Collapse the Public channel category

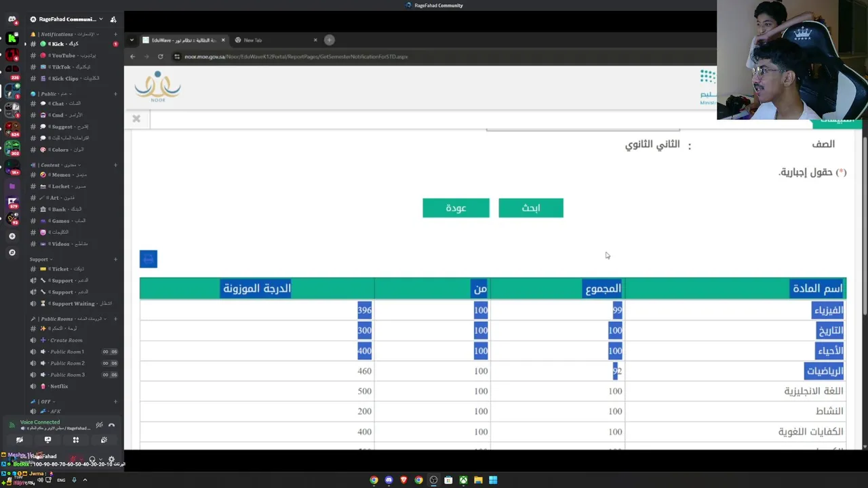52,94
